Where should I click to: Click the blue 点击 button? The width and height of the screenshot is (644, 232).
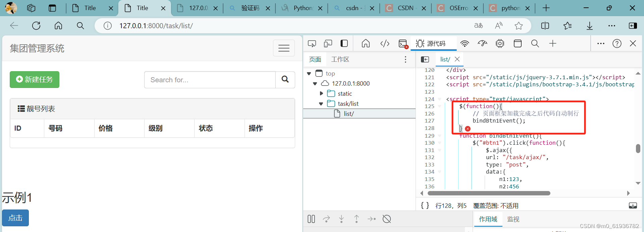(15, 218)
